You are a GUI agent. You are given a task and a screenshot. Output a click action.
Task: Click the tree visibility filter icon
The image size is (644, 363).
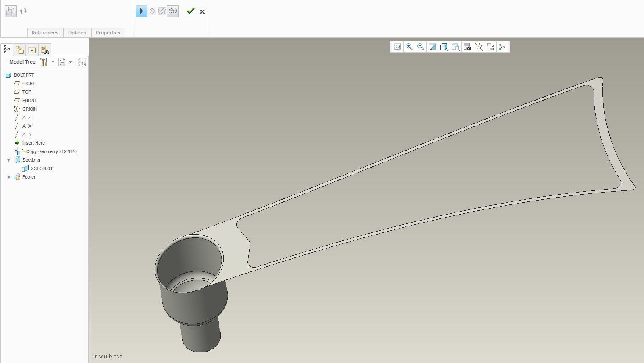82,62
